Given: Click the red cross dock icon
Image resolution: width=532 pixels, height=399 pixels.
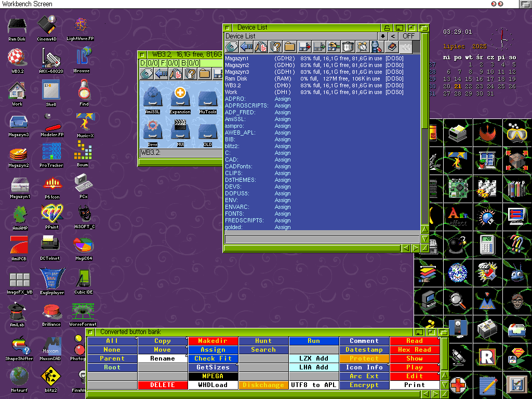Looking at the screenshot, I should click(458, 385).
